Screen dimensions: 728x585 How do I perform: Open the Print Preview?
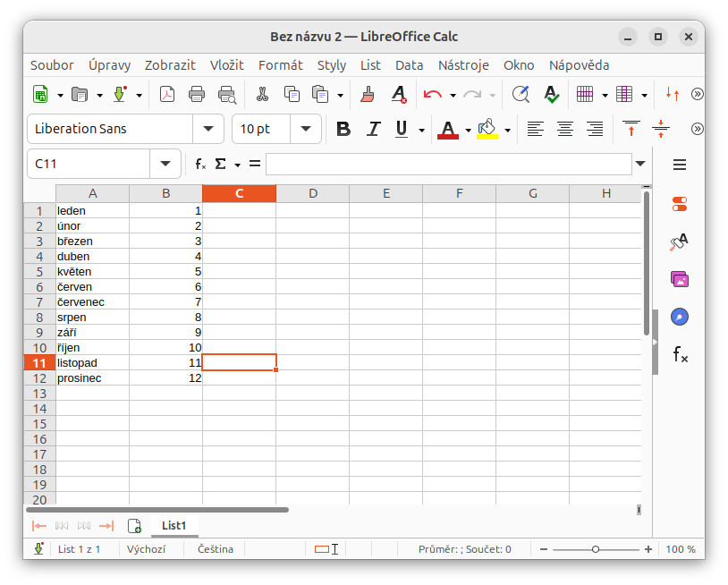click(x=226, y=93)
